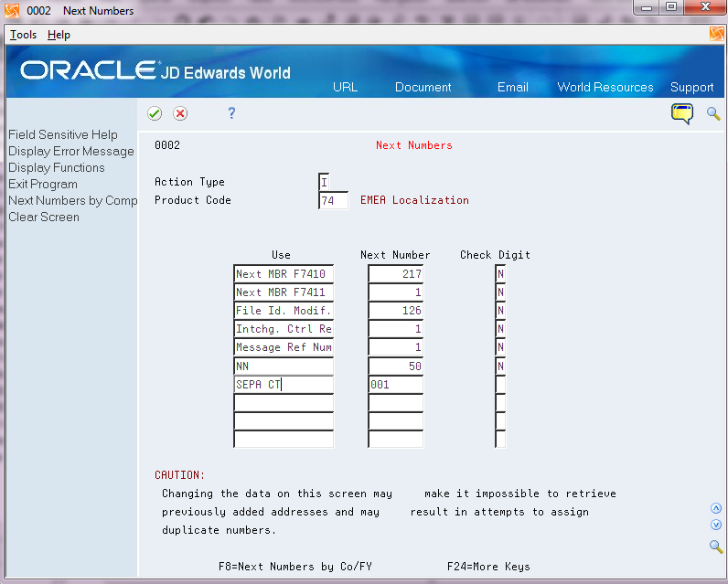Click Next Number field of Message Ref Num row

(x=396, y=347)
